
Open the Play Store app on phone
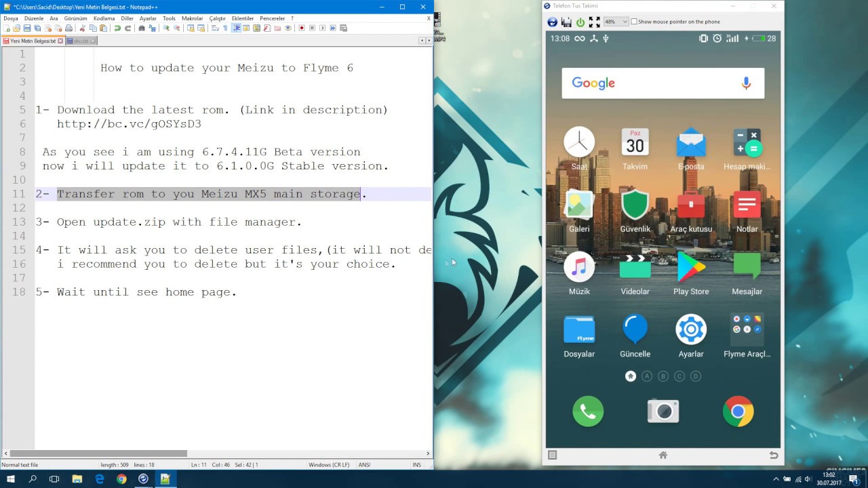691,267
